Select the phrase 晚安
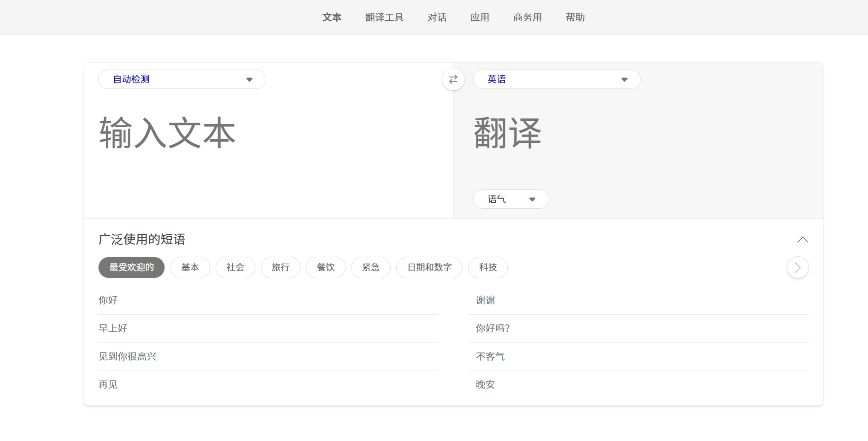The image size is (868, 441). point(485,384)
